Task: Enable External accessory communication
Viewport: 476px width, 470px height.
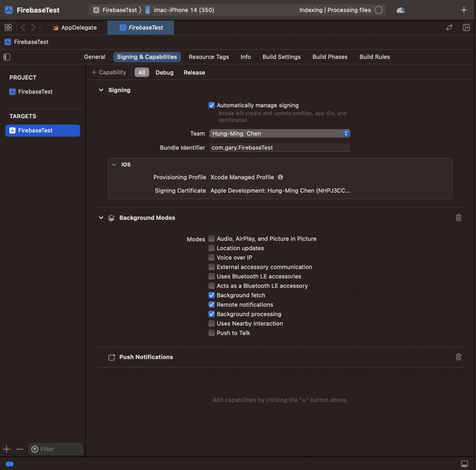Action: tap(212, 267)
